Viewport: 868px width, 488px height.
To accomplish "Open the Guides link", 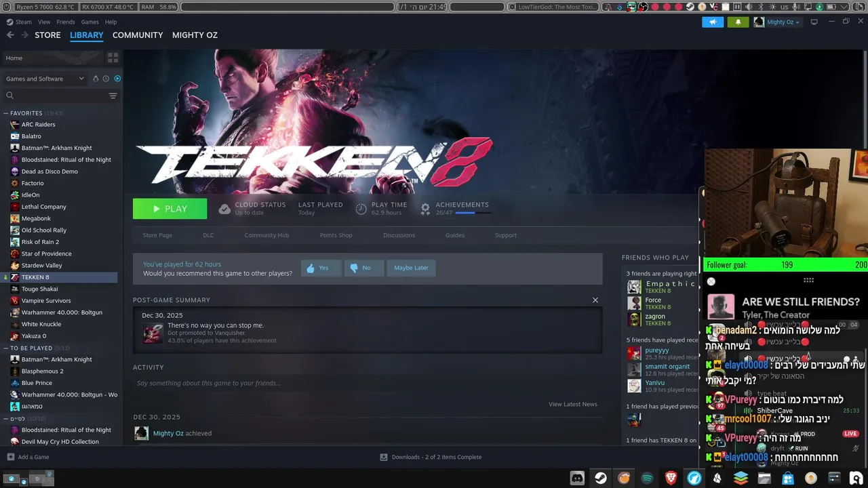I will (x=455, y=235).
